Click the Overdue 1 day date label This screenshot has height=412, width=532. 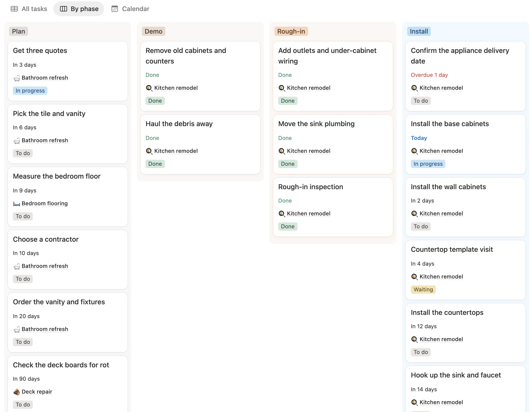coord(429,75)
